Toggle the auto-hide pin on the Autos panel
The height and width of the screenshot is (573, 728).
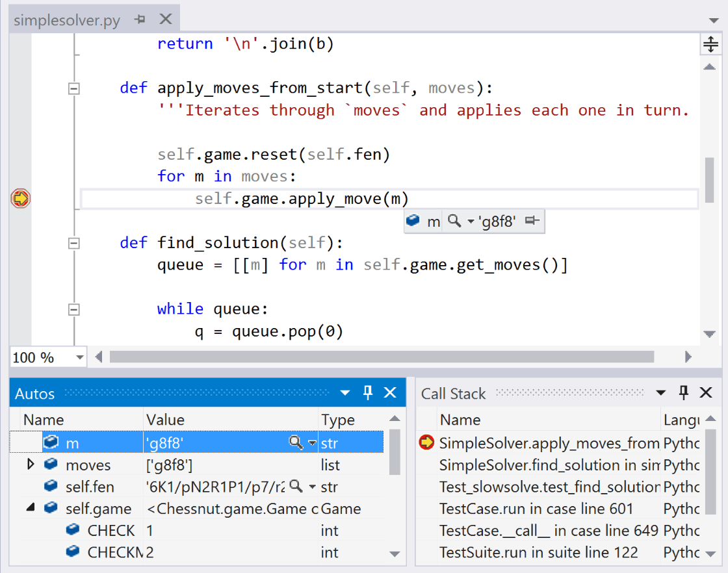coord(368,392)
